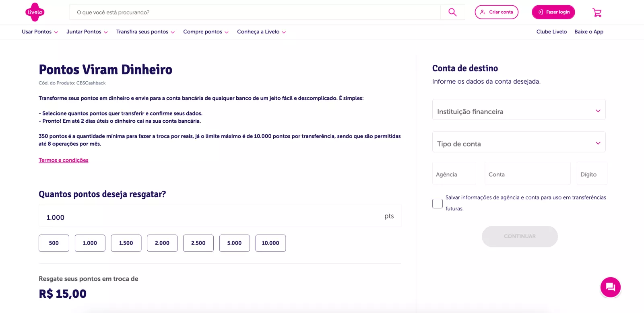Select the 2.000 points button
The width and height of the screenshot is (644, 313).
point(162,243)
